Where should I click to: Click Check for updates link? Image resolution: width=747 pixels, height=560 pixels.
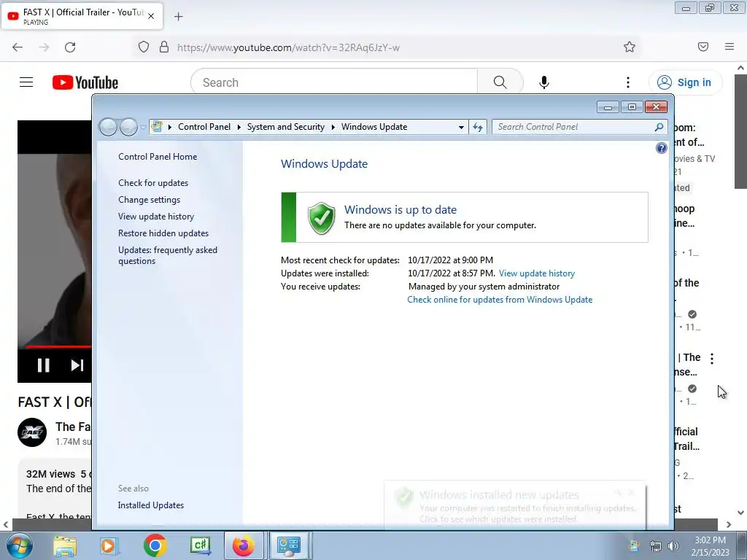click(x=153, y=183)
